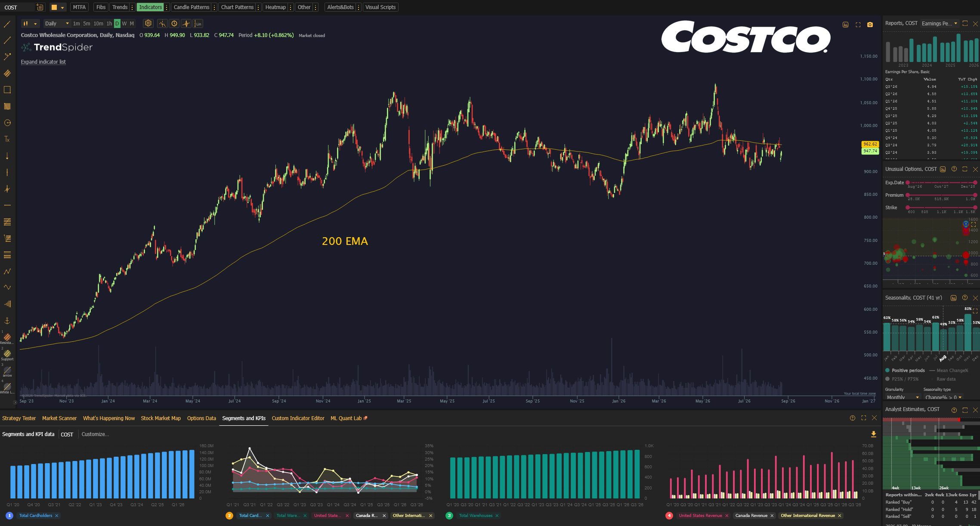Select the anchor tool in left toolbar
Image resolution: width=980 pixels, height=526 pixels.
[x=7, y=321]
